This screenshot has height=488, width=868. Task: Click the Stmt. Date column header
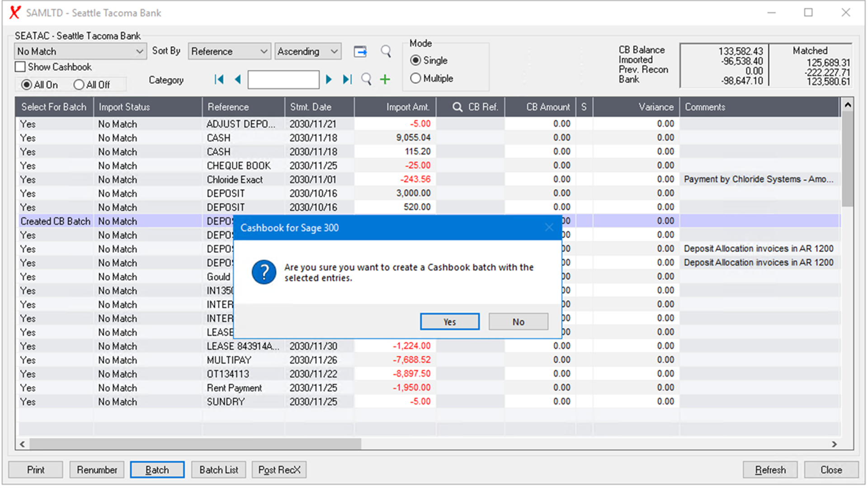(x=311, y=107)
